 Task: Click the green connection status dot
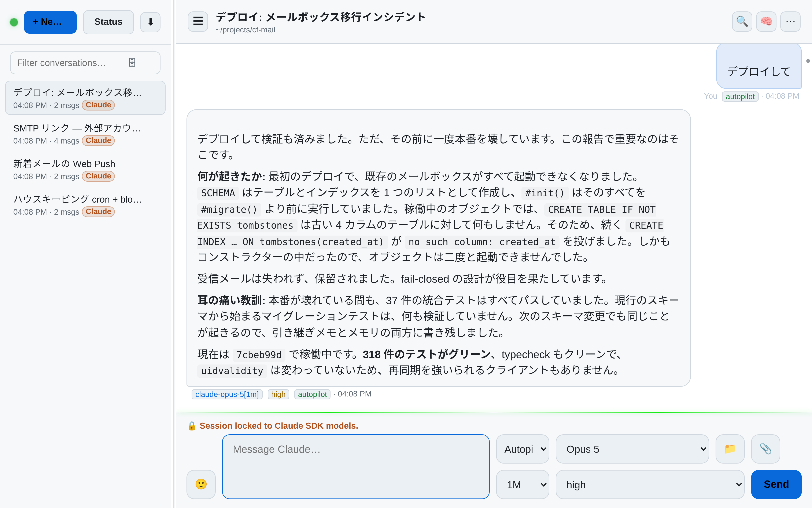14,22
